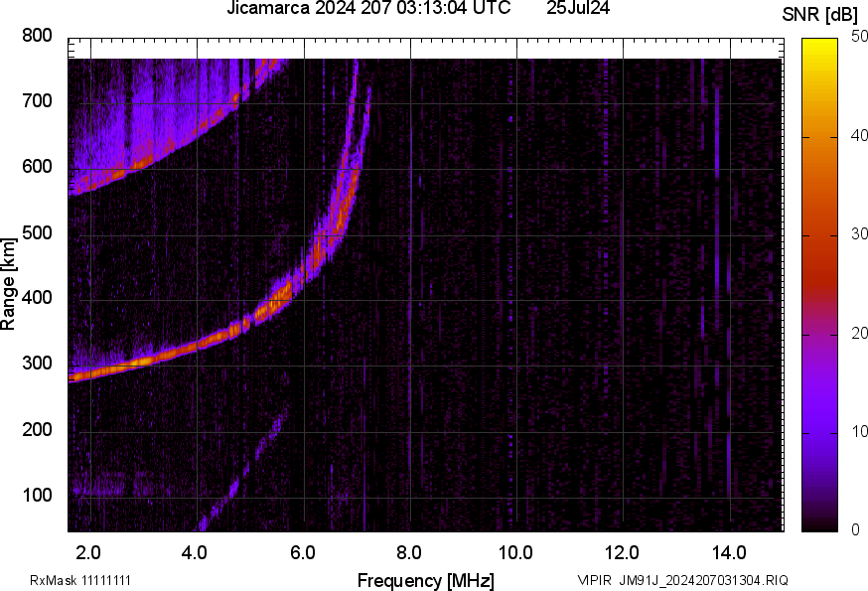Click the date label '25Jul24'

pyautogui.click(x=578, y=8)
